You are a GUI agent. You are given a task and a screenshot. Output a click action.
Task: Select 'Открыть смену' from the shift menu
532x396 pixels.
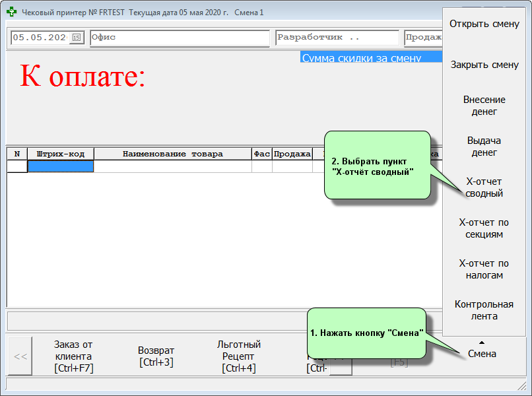point(484,24)
